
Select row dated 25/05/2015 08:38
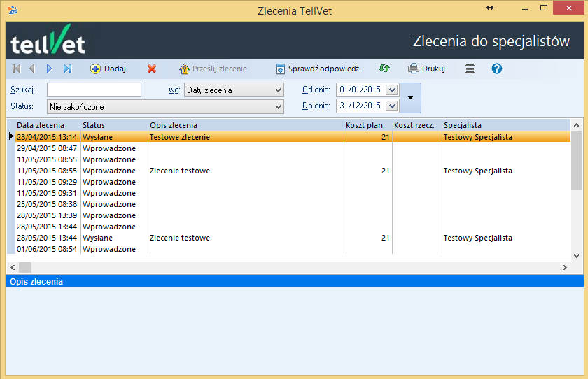[293, 204]
